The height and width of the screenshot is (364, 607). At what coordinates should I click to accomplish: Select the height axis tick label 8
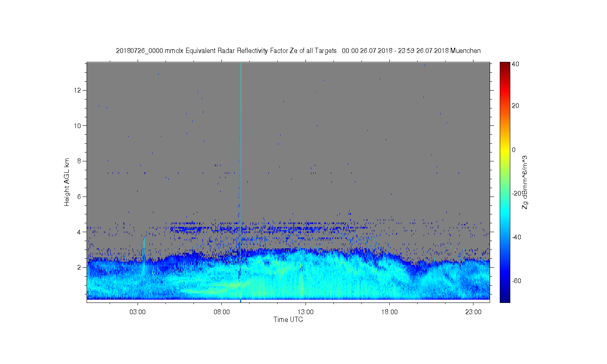coord(80,161)
